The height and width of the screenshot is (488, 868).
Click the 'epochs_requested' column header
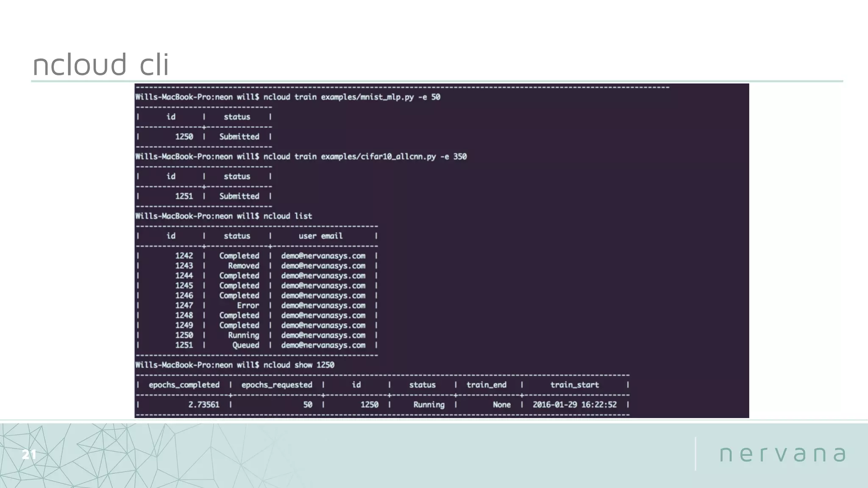[x=277, y=385]
